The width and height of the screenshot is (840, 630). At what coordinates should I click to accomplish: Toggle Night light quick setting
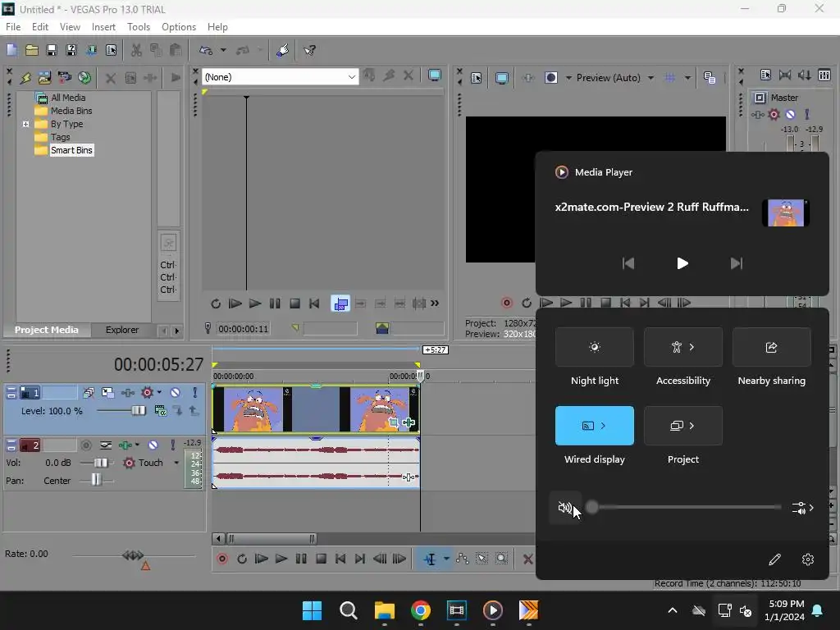tap(595, 347)
